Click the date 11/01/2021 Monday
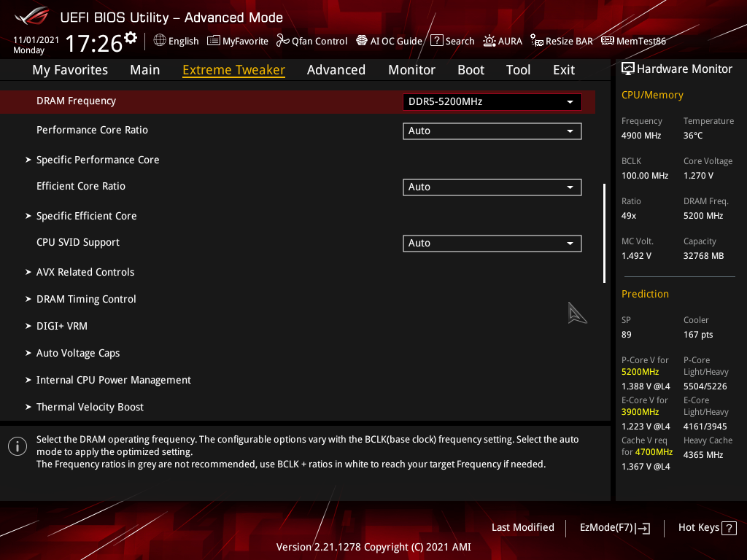Viewport: 747px width, 560px height. (36, 45)
